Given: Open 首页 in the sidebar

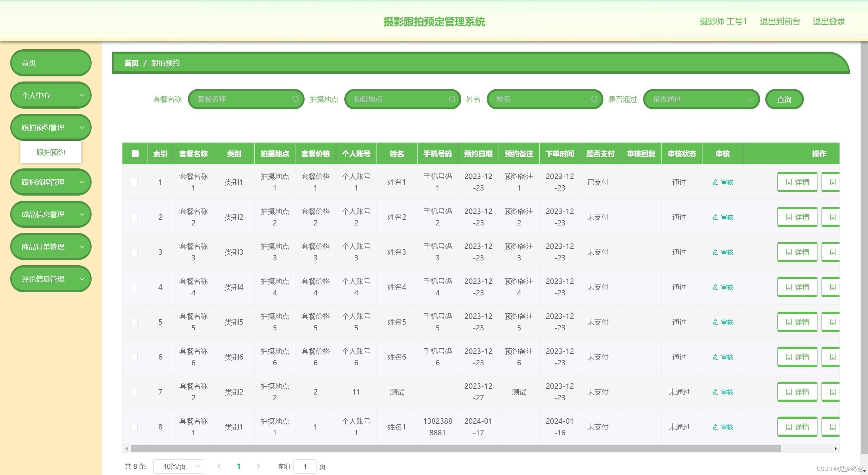Looking at the screenshot, I should (x=51, y=63).
